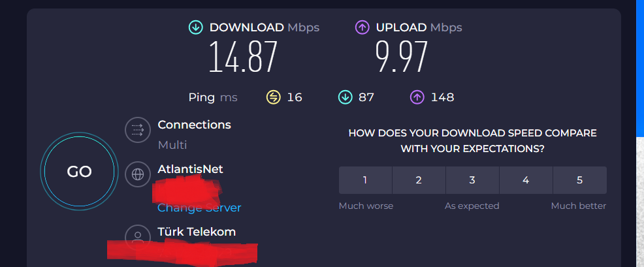Viewport: 644px width, 267px height.
Task: Select rating 5, much better
Action: (579, 180)
